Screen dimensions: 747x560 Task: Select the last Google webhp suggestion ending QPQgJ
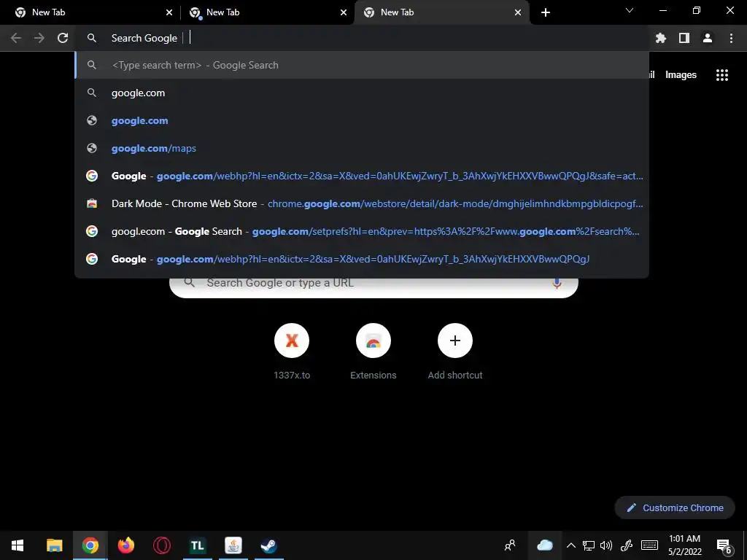[362, 259]
